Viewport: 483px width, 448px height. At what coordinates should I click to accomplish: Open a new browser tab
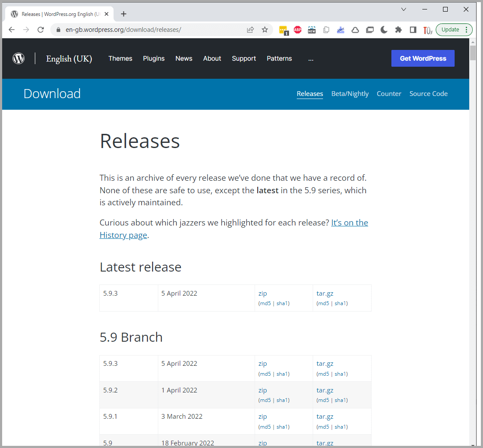click(123, 14)
